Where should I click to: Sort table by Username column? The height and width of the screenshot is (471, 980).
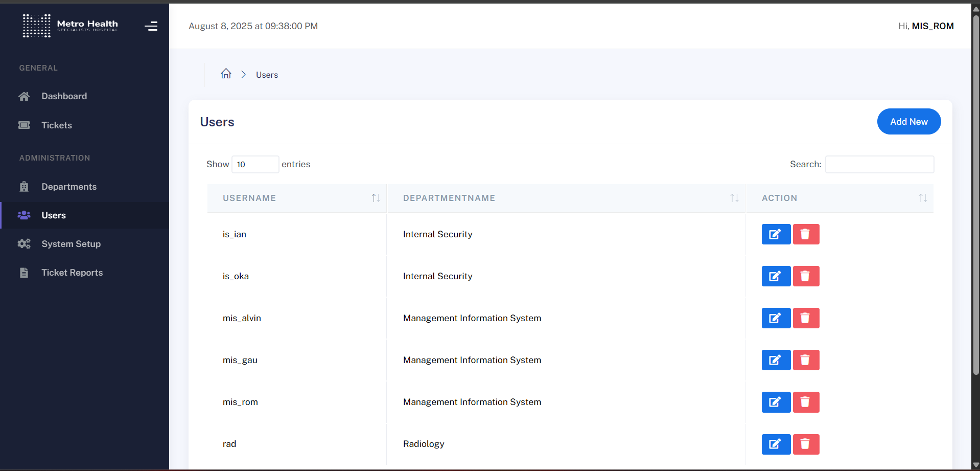(376, 198)
